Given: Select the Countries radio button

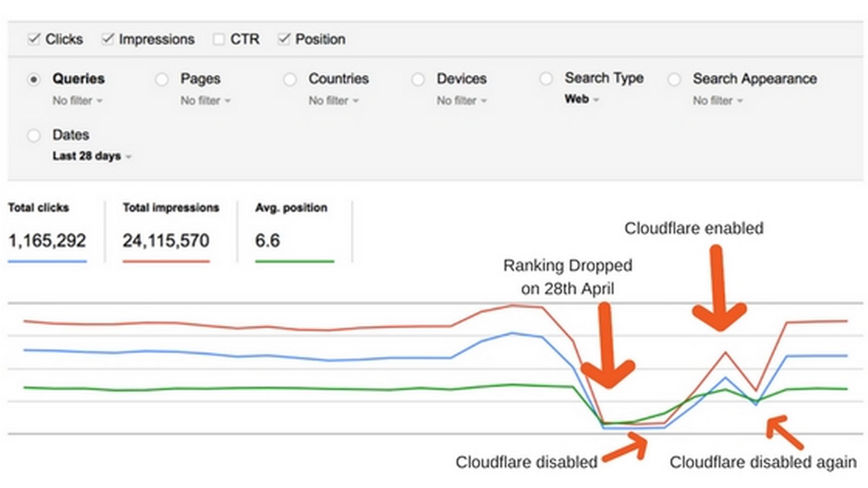Looking at the screenshot, I should tap(290, 79).
